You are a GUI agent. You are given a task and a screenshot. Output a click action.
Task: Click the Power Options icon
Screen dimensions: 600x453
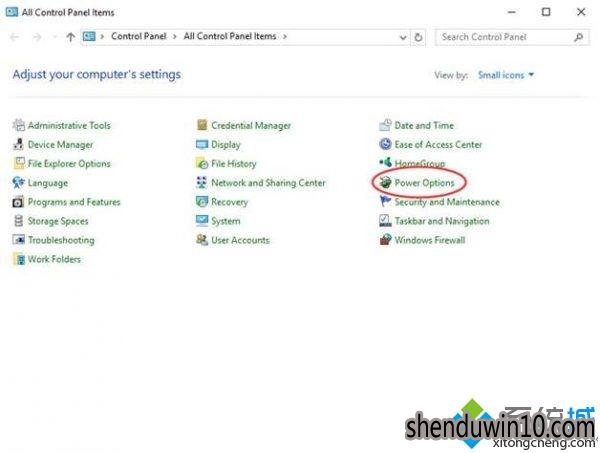click(x=385, y=183)
